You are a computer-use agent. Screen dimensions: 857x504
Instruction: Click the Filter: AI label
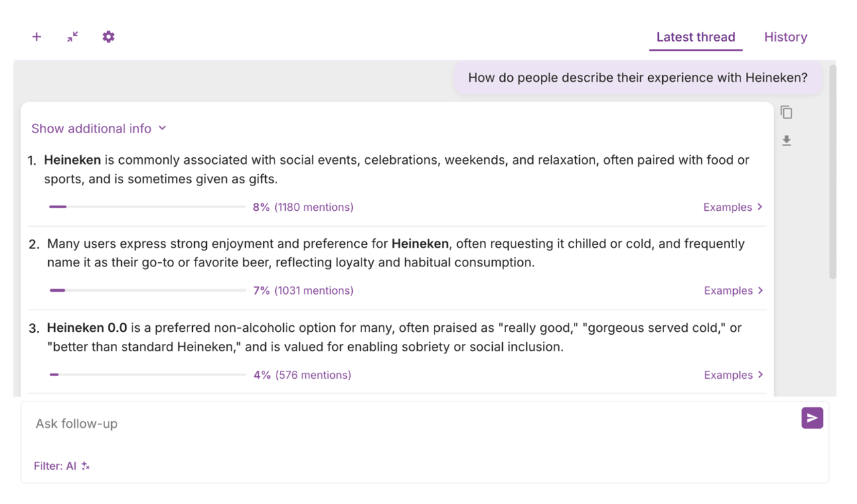click(x=55, y=466)
